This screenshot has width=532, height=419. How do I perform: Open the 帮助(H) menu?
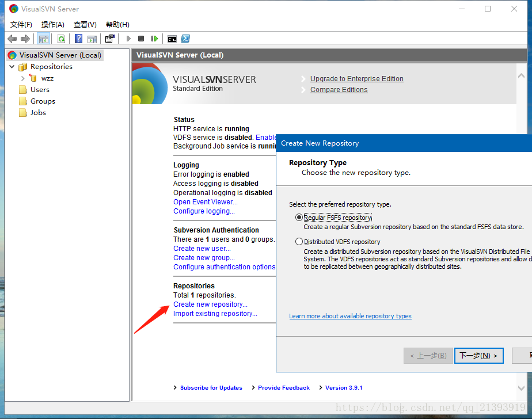[117, 24]
